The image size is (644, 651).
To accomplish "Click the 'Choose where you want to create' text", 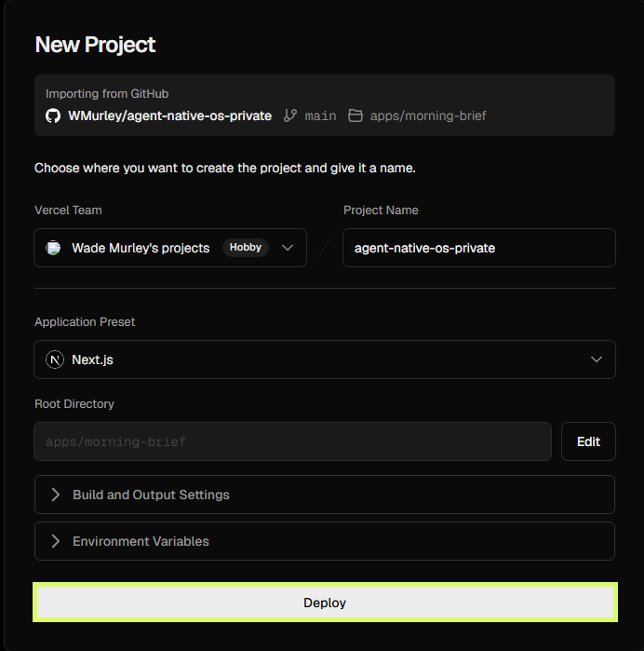I will point(225,169).
